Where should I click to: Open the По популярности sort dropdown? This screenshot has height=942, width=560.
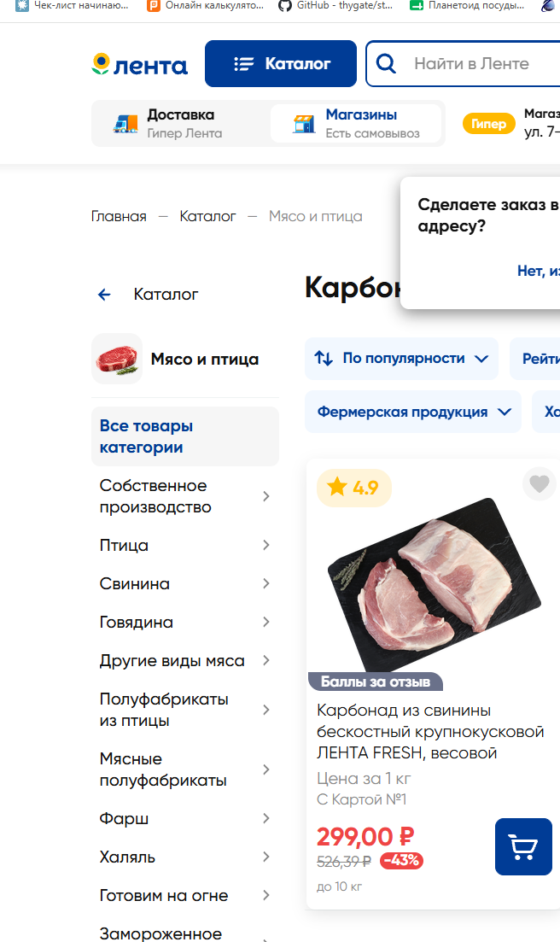(401, 359)
